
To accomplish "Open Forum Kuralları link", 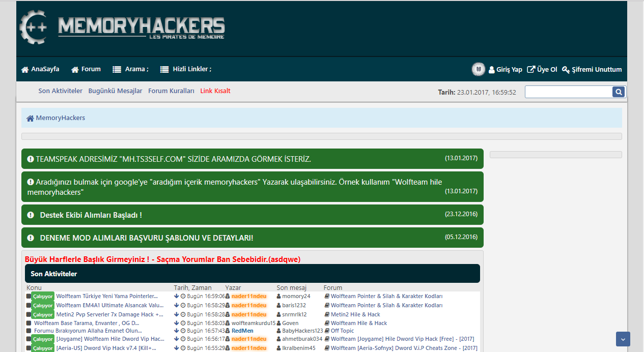I will tap(172, 91).
